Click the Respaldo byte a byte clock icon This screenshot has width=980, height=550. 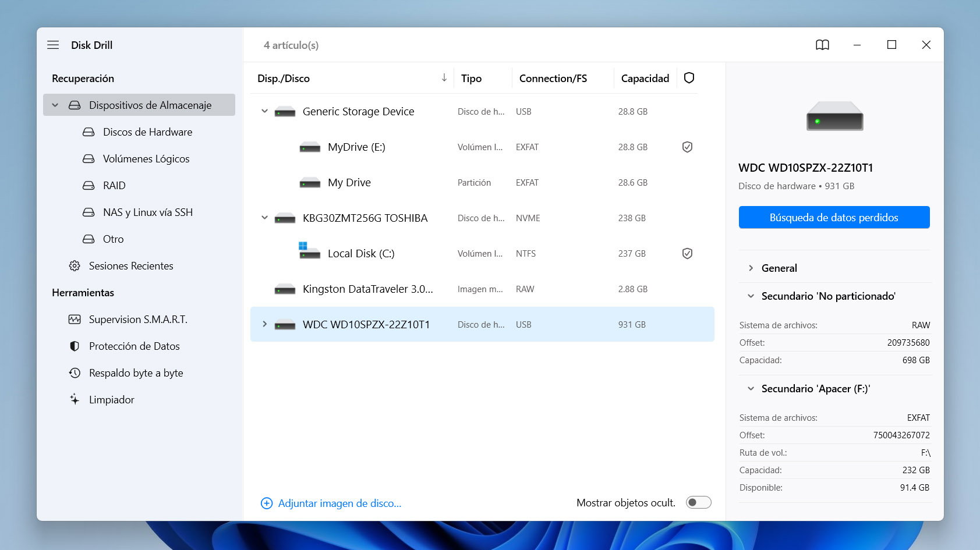pyautogui.click(x=75, y=373)
